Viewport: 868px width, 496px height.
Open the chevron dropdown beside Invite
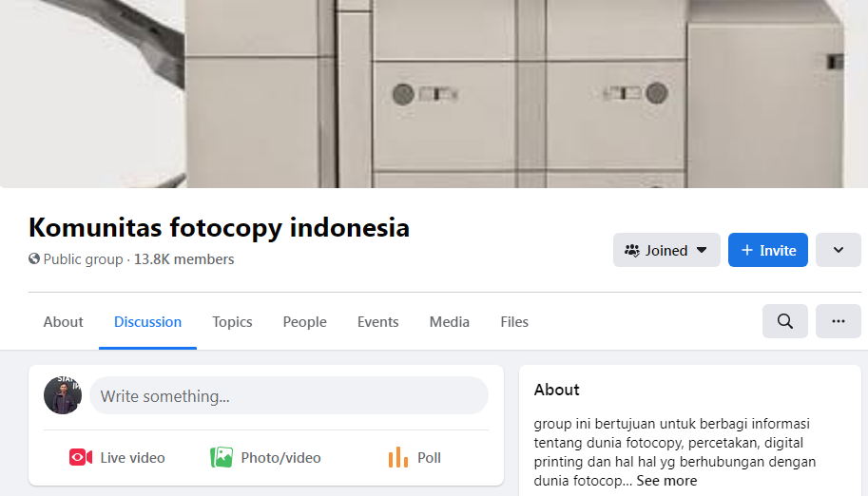tap(839, 250)
